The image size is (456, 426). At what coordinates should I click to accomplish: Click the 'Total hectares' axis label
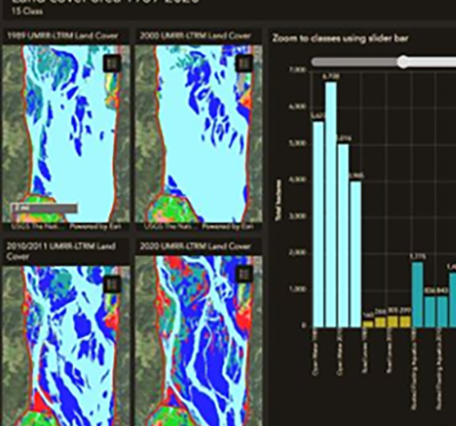point(278,200)
